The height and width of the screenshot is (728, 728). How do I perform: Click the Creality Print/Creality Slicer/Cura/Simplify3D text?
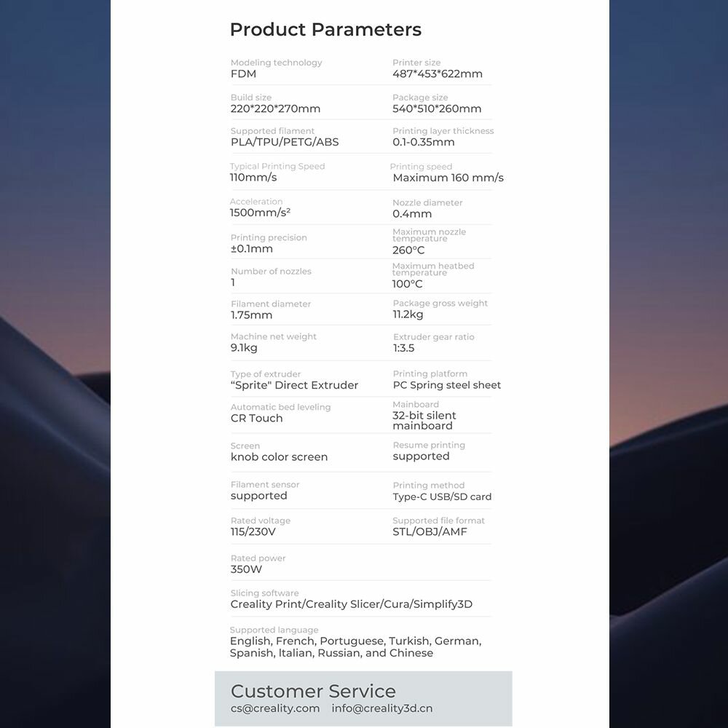pyautogui.click(x=351, y=605)
